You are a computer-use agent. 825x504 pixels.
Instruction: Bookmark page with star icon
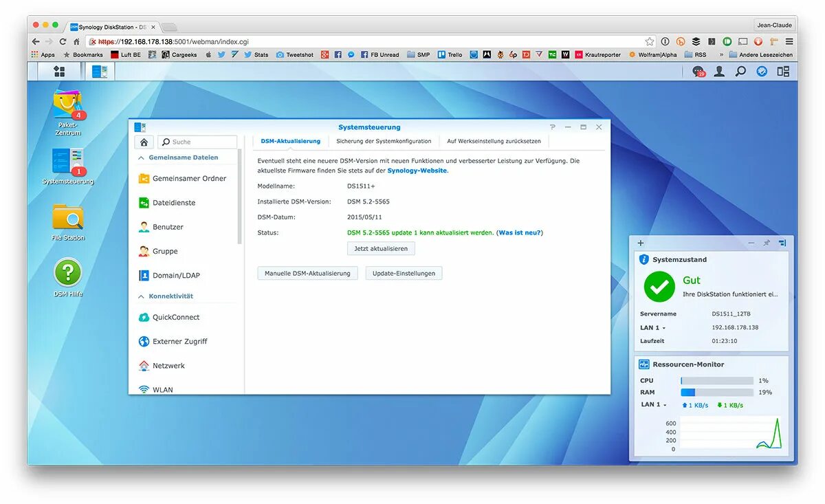click(x=649, y=41)
